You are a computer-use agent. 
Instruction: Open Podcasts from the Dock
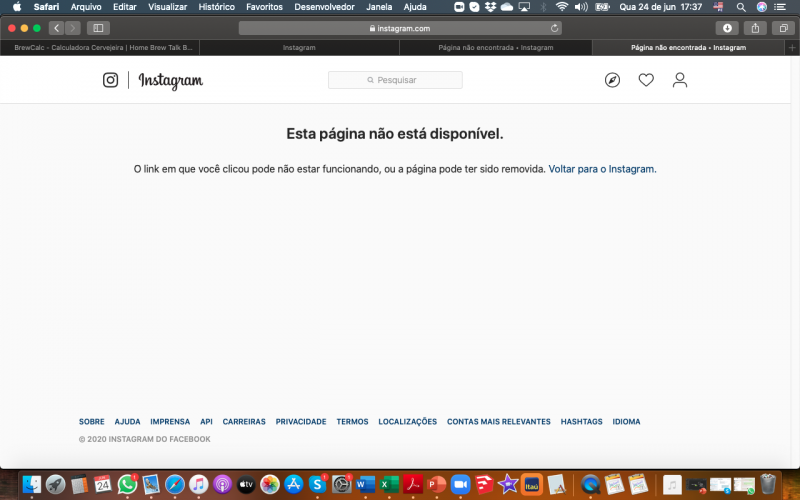click(222, 484)
